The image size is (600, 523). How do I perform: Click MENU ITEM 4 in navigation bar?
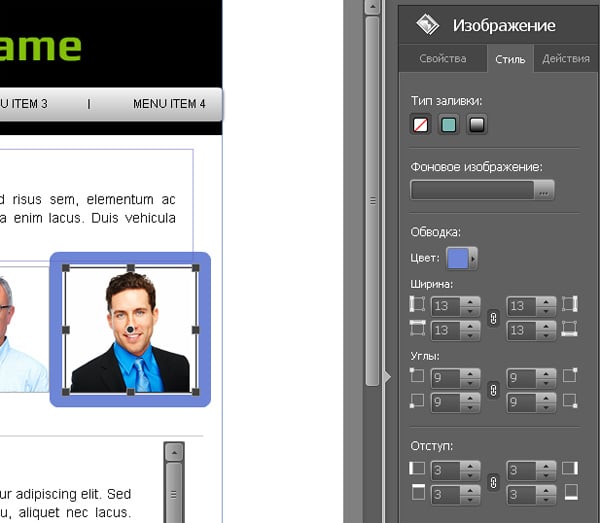pyautogui.click(x=169, y=104)
